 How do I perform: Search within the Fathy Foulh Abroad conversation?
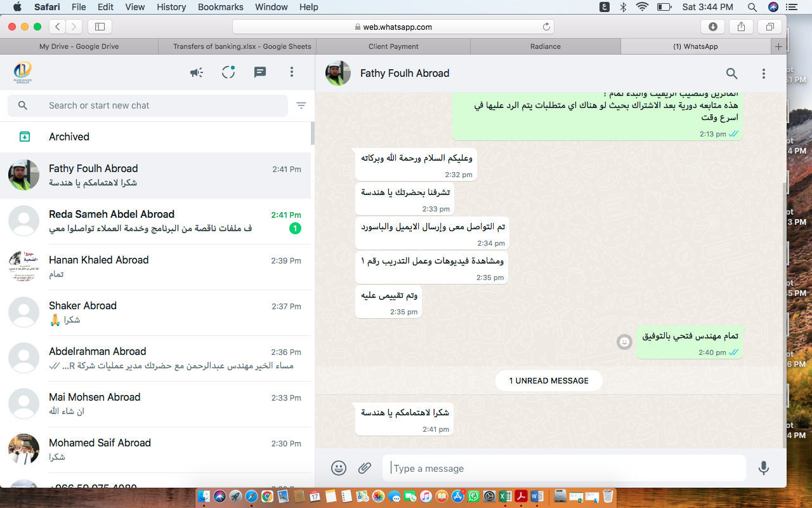(732, 74)
